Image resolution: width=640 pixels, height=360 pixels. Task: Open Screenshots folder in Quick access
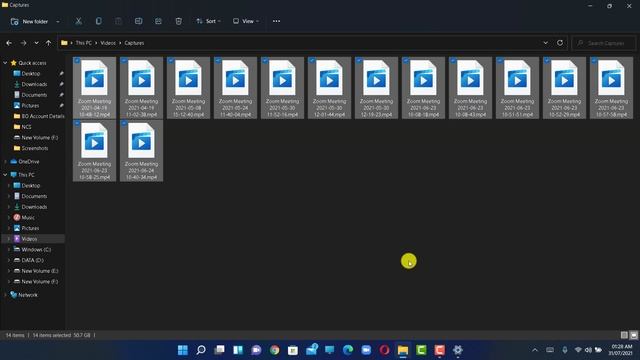(x=34, y=148)
